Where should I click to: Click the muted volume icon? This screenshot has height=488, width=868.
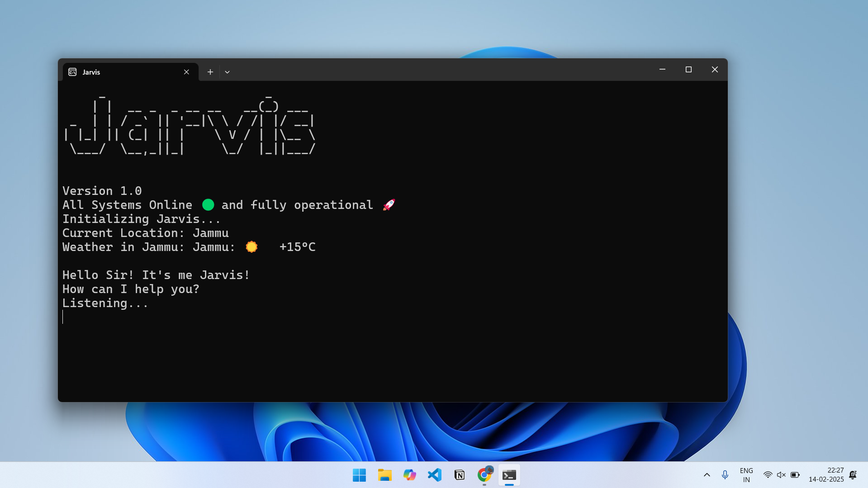(781, 475)
